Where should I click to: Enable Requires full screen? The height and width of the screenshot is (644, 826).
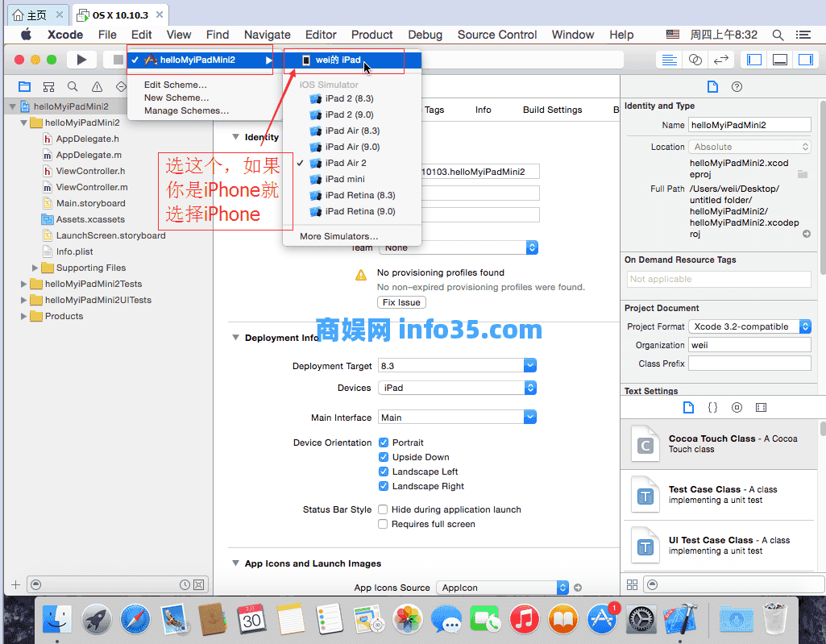coord(383,524)
